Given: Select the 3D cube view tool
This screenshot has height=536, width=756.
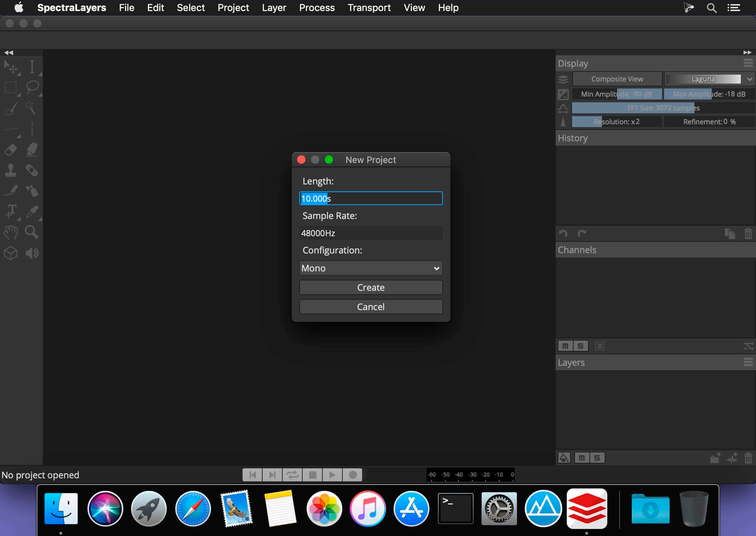Looking at the screenshot, I should click(11, 253).
